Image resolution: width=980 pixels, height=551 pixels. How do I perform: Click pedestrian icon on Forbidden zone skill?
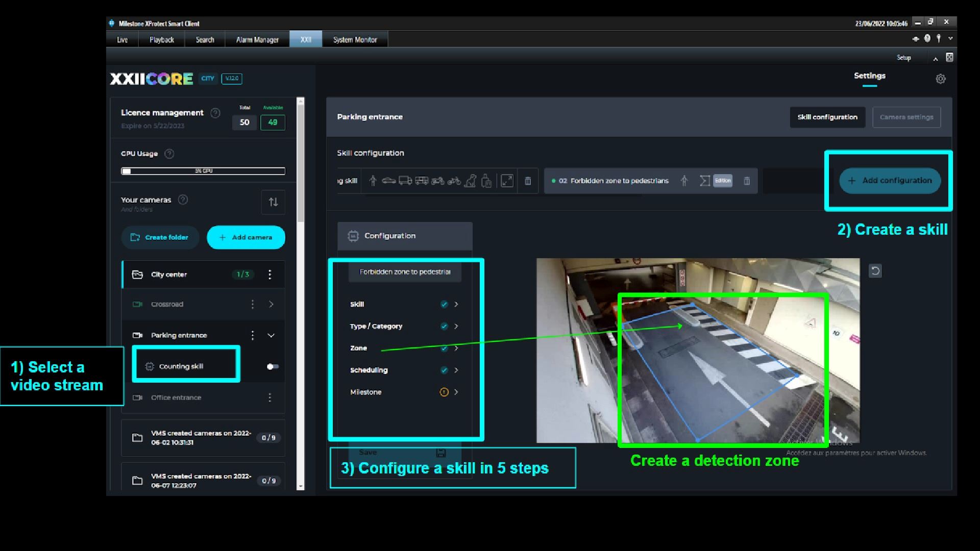tap(684, 181)
